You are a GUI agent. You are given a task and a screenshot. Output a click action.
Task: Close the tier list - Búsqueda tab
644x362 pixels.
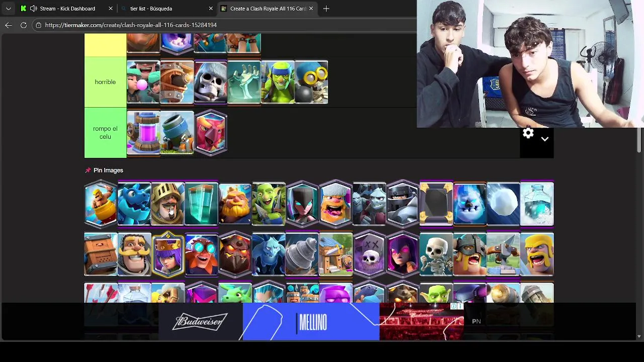[211, 9]
